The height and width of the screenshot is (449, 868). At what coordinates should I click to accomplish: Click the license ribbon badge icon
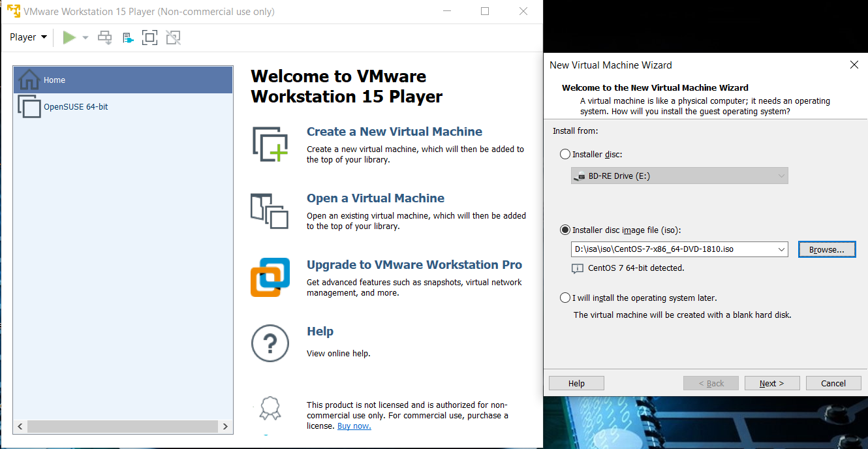pyautogui.click(x=270, y=409)
